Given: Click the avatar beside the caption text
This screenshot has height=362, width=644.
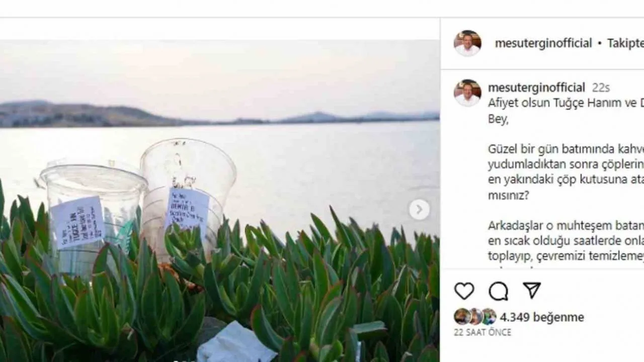Looking at the screenshot, I should (467, 93).
